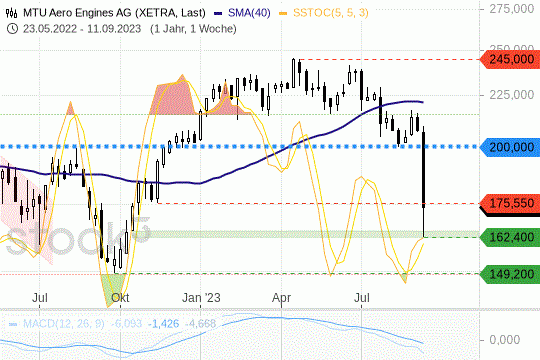The image size is (540, 360).
Task: Click the blue 200,000 price level label
Action: coord(510,147)
